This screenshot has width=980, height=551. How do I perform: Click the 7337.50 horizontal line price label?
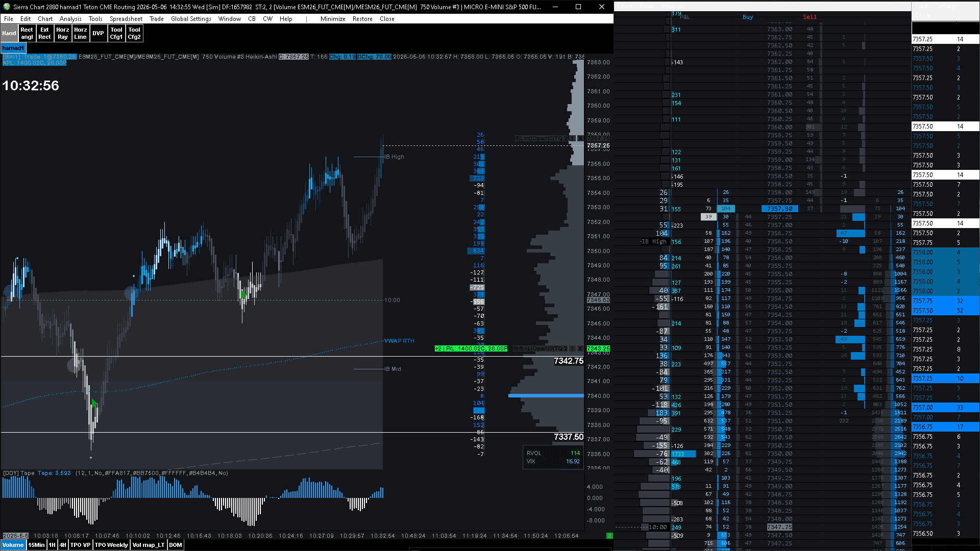tap(568, 437)
